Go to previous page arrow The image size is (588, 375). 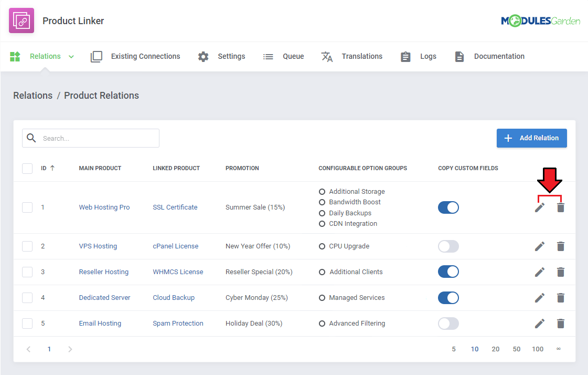28,349
